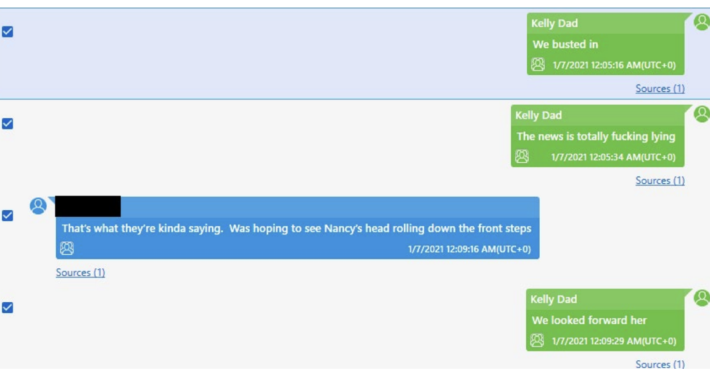Click the green avatar icon of first Kelly Dad message
The image size is (710, 375).
click(x=701, y=22)
